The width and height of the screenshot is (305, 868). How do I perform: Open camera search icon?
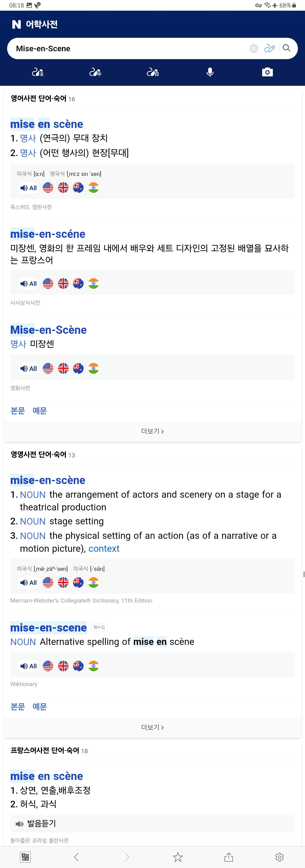coord(267,72)
